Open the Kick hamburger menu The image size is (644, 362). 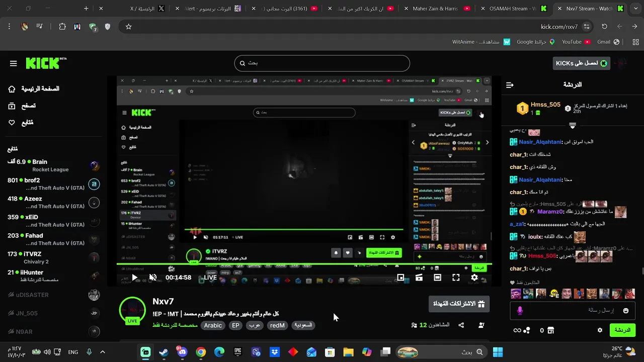pyautogui.click(x=14, y=63)
